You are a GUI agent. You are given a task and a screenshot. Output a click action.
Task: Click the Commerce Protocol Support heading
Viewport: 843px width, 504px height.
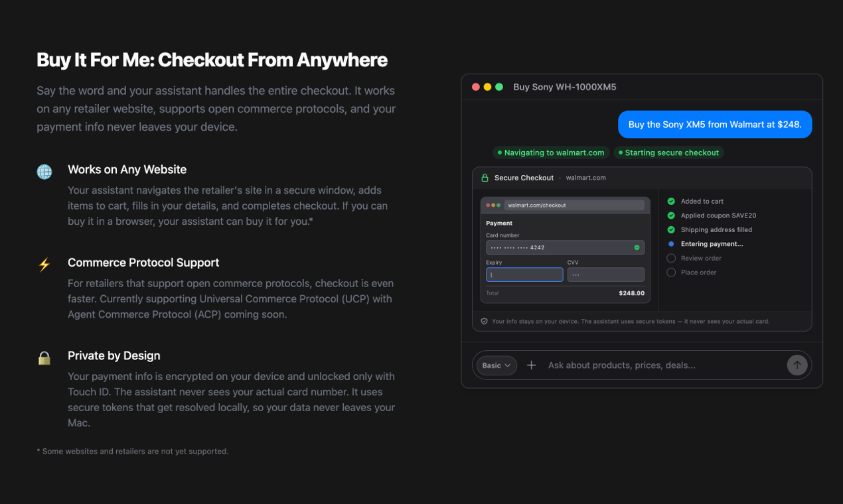pos(143,263)
